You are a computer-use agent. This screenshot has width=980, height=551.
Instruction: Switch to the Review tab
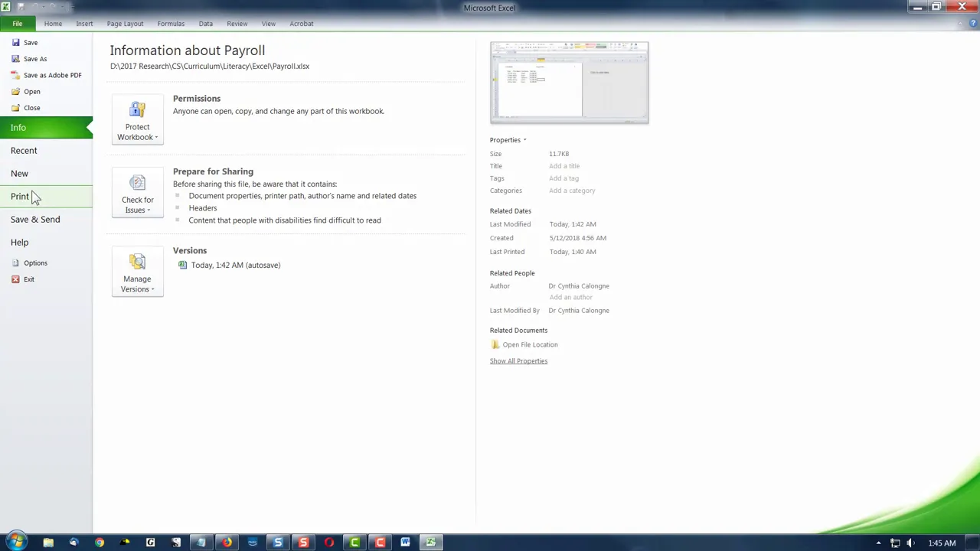click(x=237, y=24)
